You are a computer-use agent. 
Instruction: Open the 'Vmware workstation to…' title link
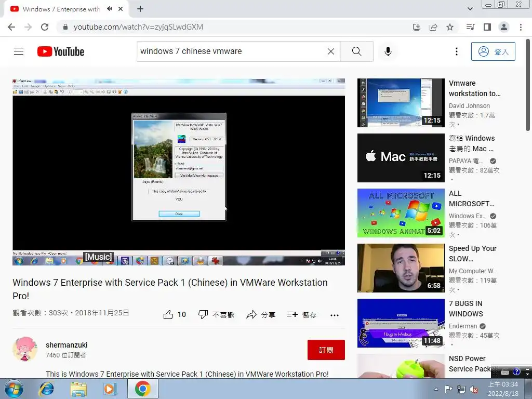click(475, 88)
